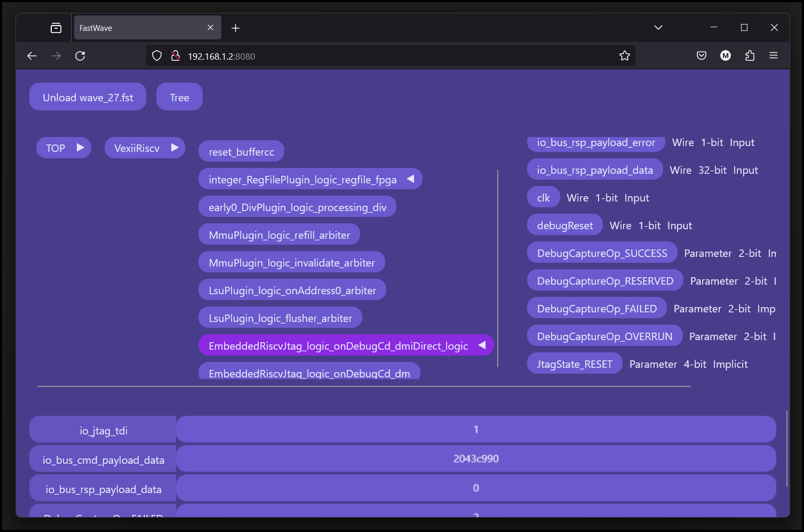
Task: Select LsuPlugin_logic_flusher_arbiter scope
Action: 280,318
